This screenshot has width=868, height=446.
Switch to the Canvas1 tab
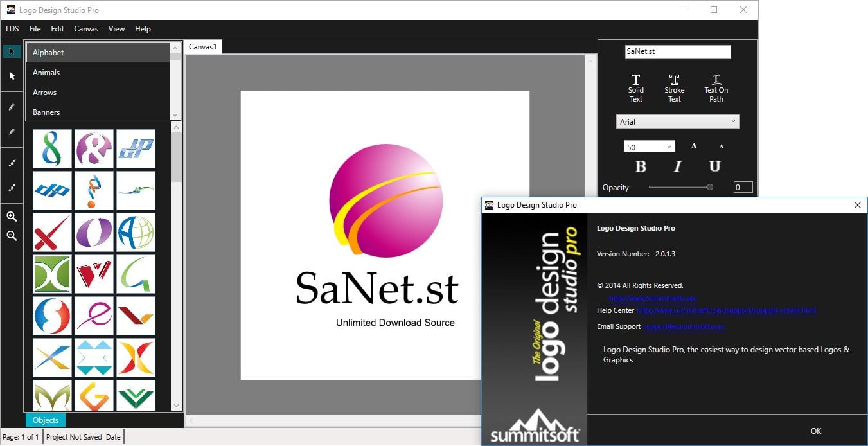[x=202, y=46]
